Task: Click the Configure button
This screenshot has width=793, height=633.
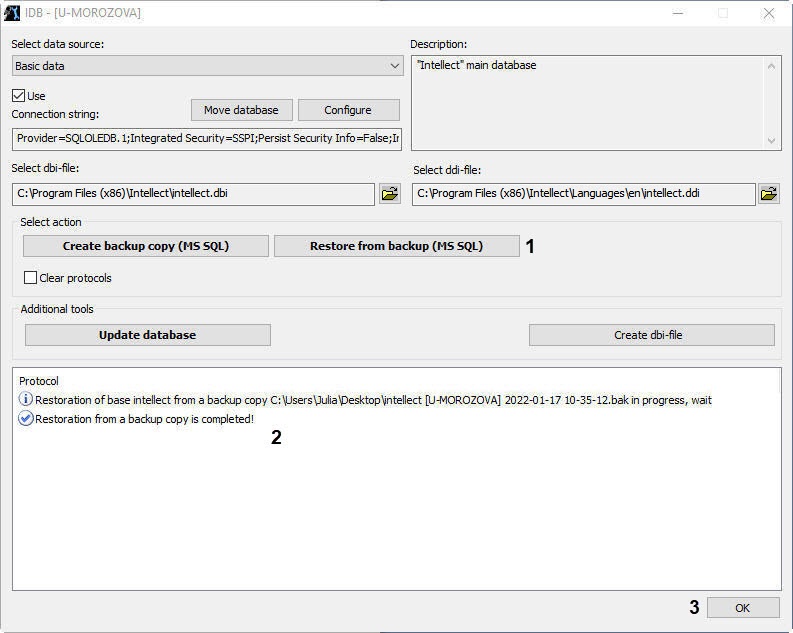Action: click(x=348, y=110)
